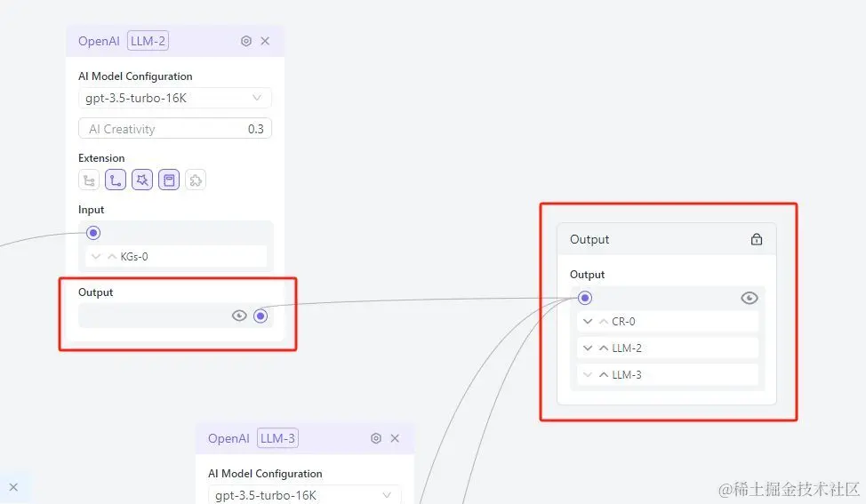Image resolution: width=866 pixels, height=504 pixels.
Task: Move the KGs-0 input down with its chevron
Action: 96,257
